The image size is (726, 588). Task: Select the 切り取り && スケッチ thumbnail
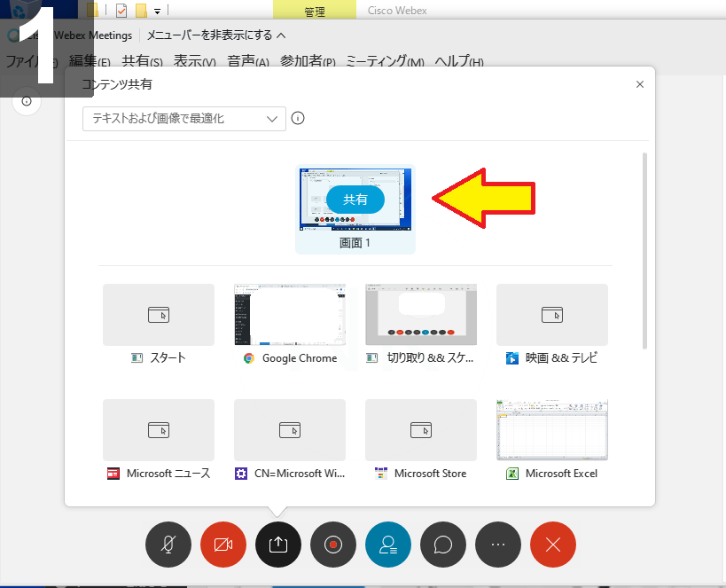[421, 315]
